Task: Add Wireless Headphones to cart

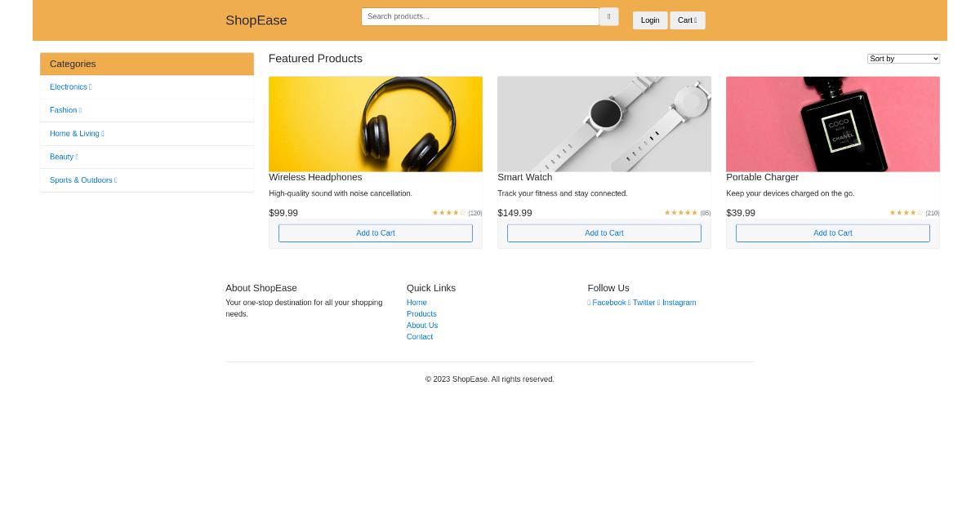Action: click(x=375, y=233)
